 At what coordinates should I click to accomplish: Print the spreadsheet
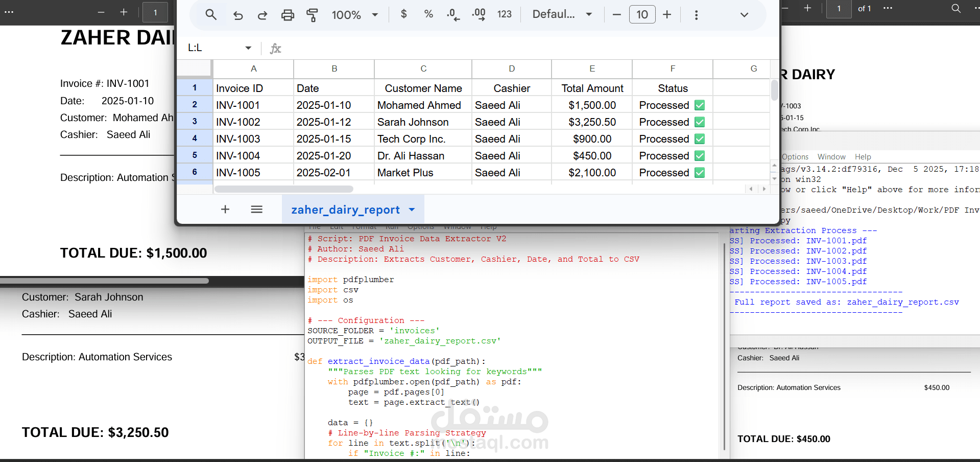(x=288, y=15)
